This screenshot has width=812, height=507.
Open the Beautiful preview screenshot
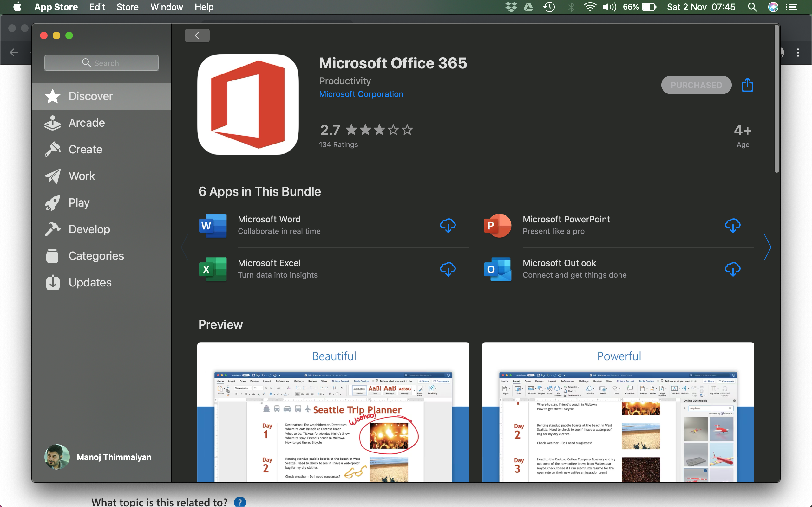click(x=333, y=412)
